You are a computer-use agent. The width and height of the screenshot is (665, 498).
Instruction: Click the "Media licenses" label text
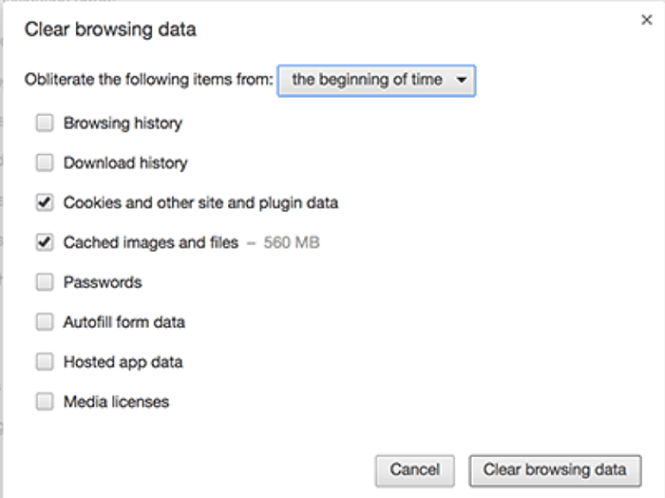click(116, 402)
